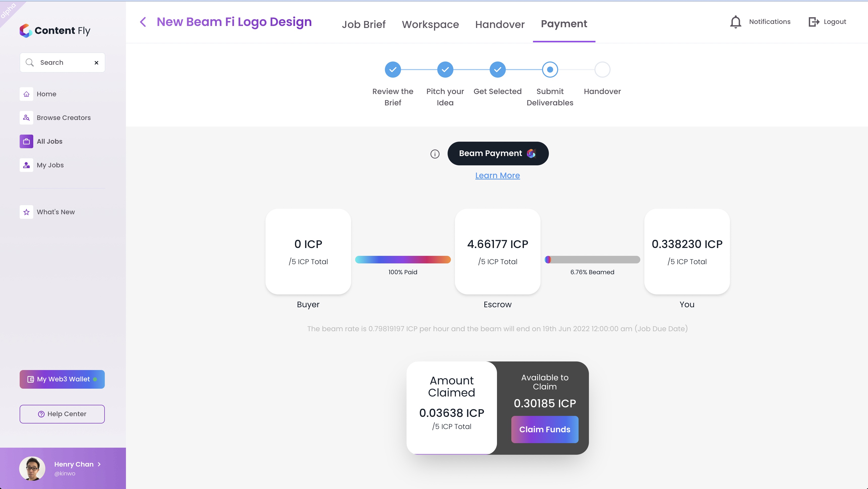Click the Review the Brief step checkmark
This screenshot has width=868, height=489.
[392, 70]
